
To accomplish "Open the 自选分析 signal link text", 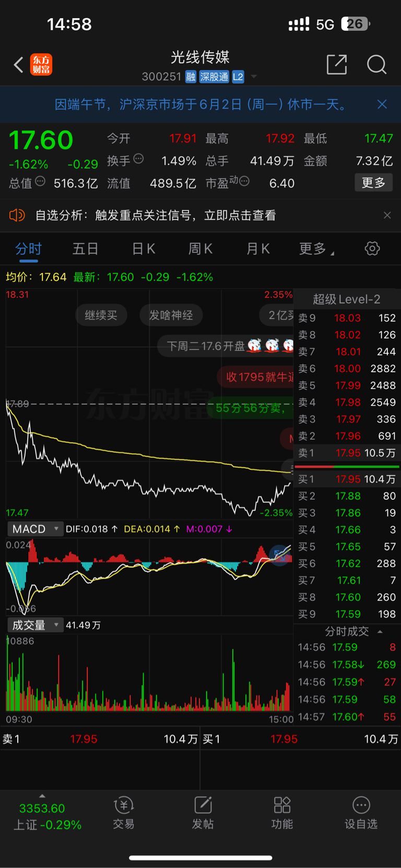I will [x=155, y=215].
